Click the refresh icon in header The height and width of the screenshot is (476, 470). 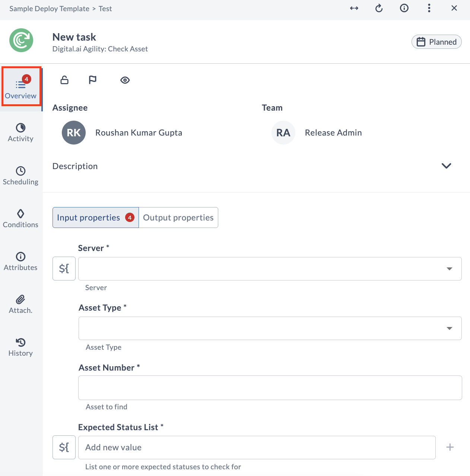click(379, 8)
